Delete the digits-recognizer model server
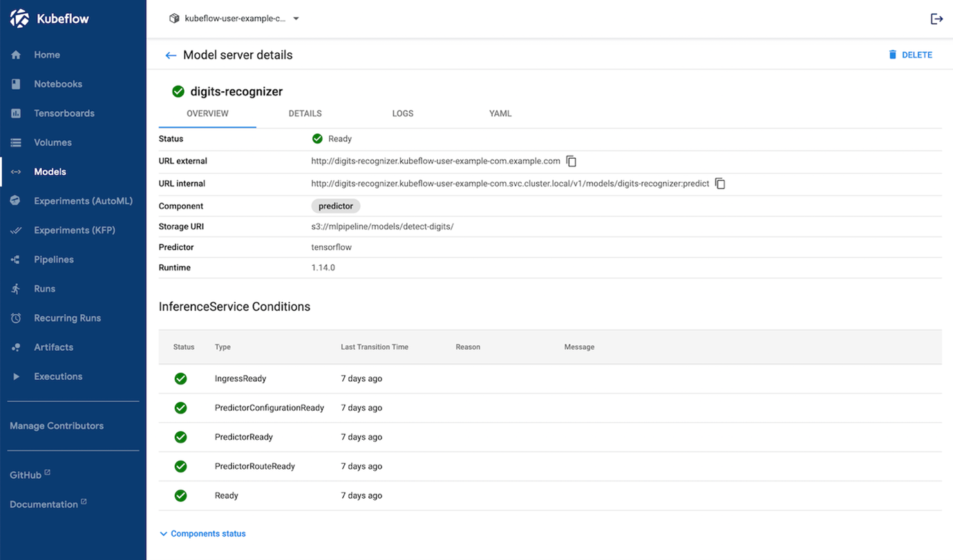953x560 pixels. [x=910, y=55]
